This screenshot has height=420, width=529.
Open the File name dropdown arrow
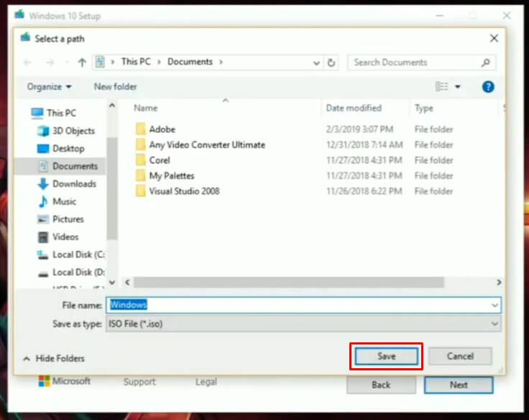click(x=494, y=306)
